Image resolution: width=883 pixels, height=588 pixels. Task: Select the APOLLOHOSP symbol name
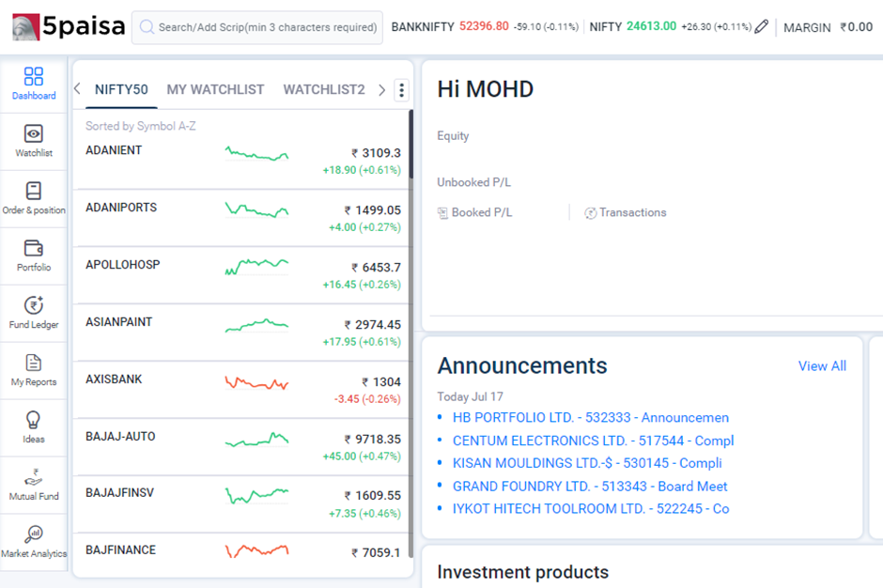click(123, 265)
